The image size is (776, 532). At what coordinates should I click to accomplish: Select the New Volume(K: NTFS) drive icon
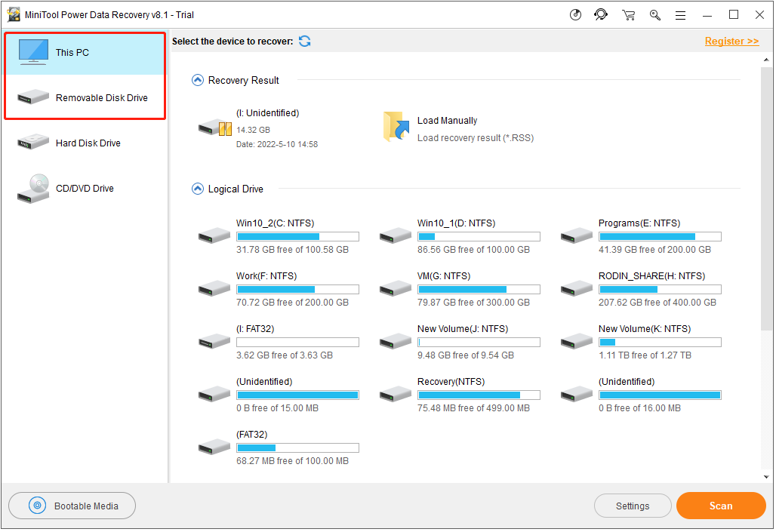click(x=577, y=342)
